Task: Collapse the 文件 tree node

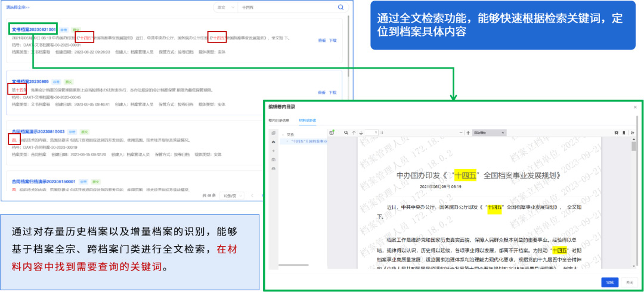Action: [x=283, y=135]
